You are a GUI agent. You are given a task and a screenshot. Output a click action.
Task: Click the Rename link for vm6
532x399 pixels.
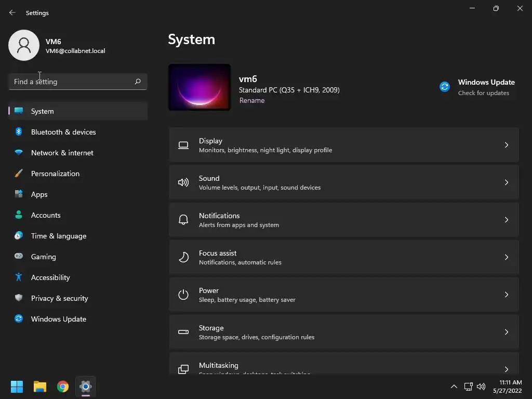point(252,100)
